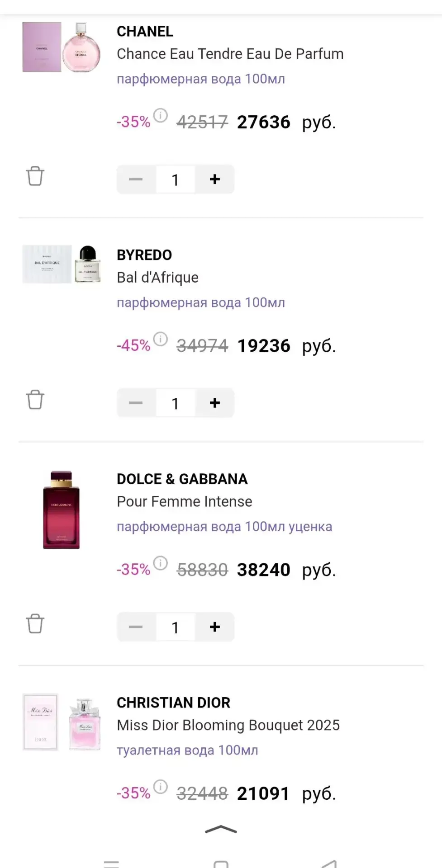The width and height of the screenshot is (442, 868).
Task: Add one more Byredo Bal d'Afrique
Action: click(215, 403)
